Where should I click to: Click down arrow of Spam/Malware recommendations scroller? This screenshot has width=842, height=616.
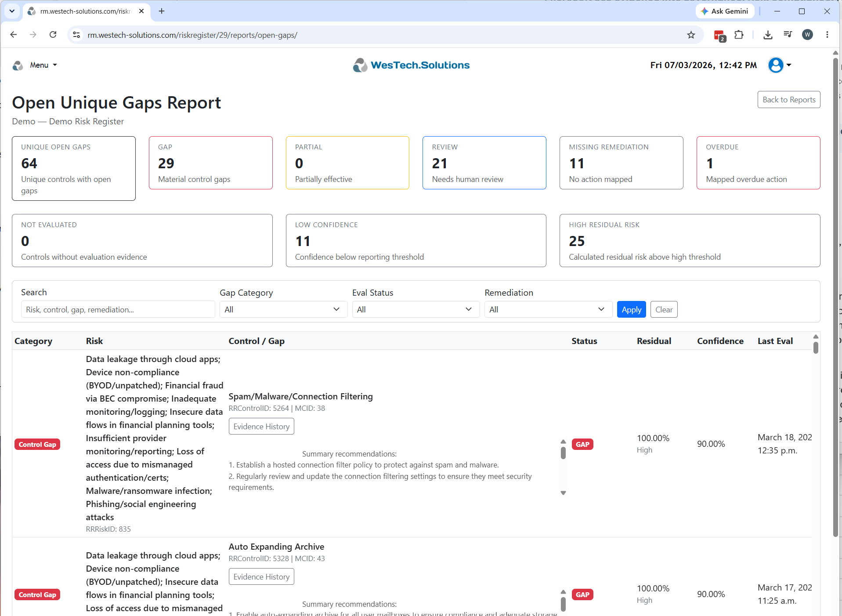pyautogui.click(x=563, y=493)
